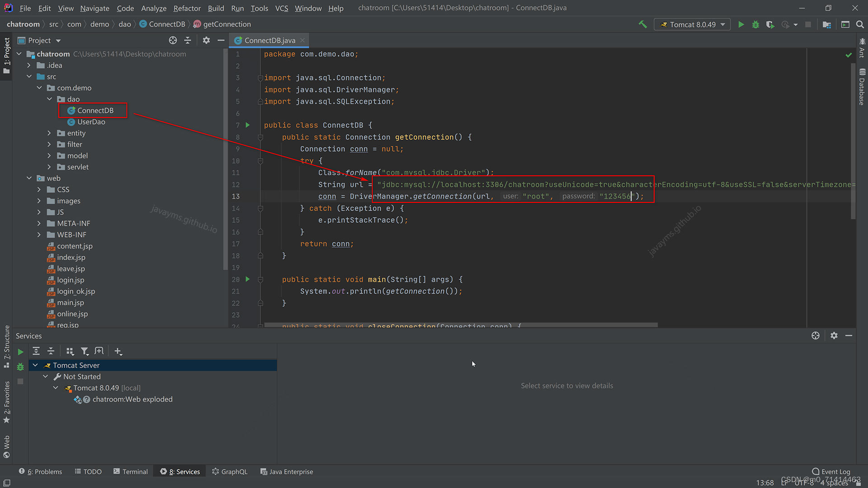Toggle the Structure tool window stripe
The image size is (868, 488).
point(6,346)
